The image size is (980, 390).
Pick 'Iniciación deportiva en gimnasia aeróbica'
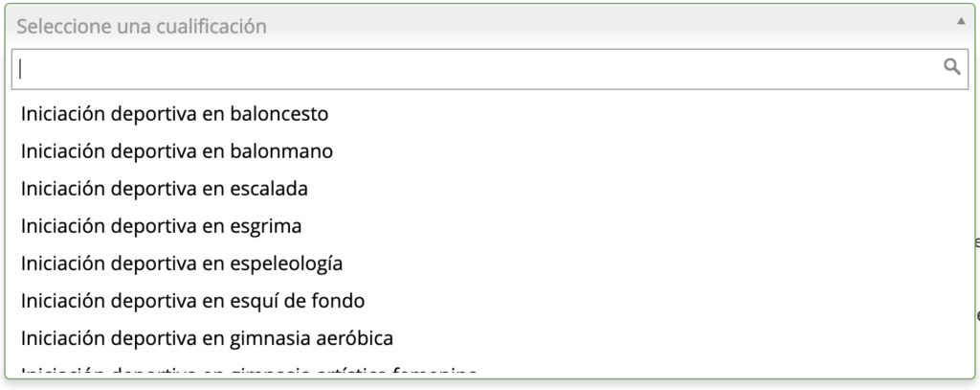207,337
